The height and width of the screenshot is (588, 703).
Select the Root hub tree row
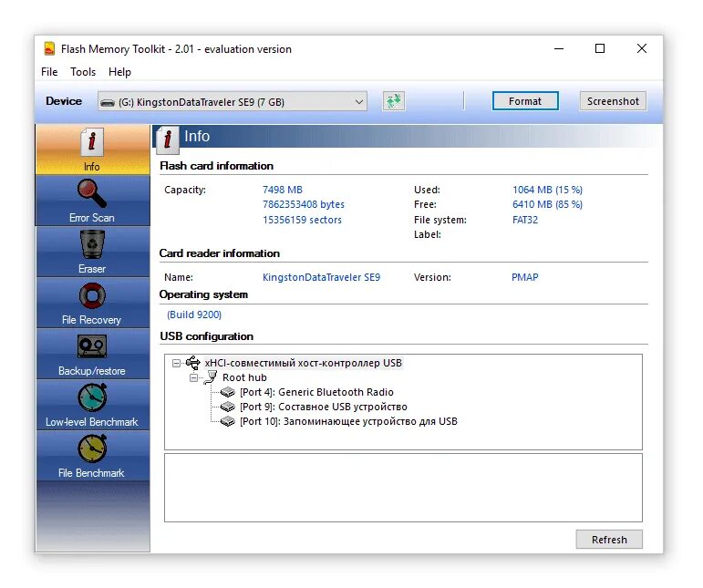pos(244,377)
